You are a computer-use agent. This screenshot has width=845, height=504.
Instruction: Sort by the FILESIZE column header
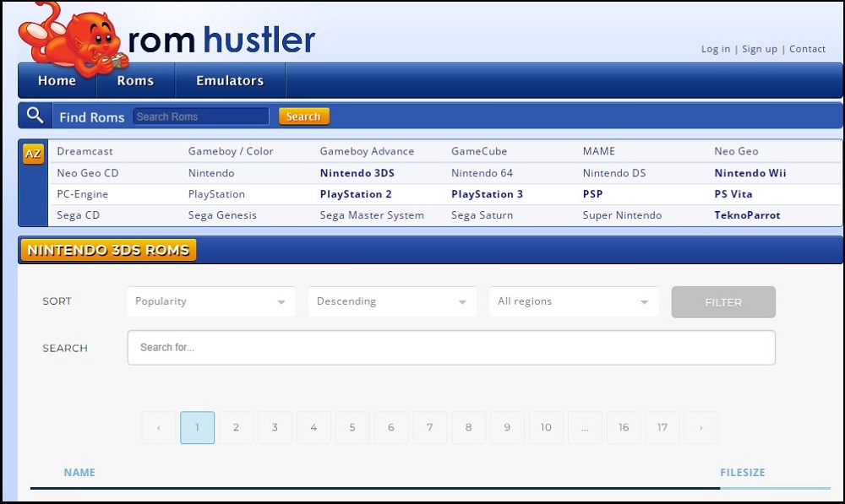(742, 473)
